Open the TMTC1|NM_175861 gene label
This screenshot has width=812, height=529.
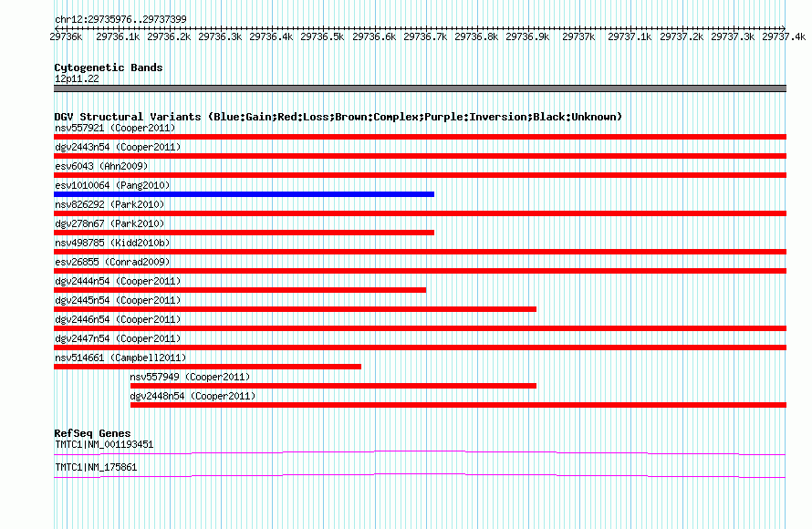(96, 467)
